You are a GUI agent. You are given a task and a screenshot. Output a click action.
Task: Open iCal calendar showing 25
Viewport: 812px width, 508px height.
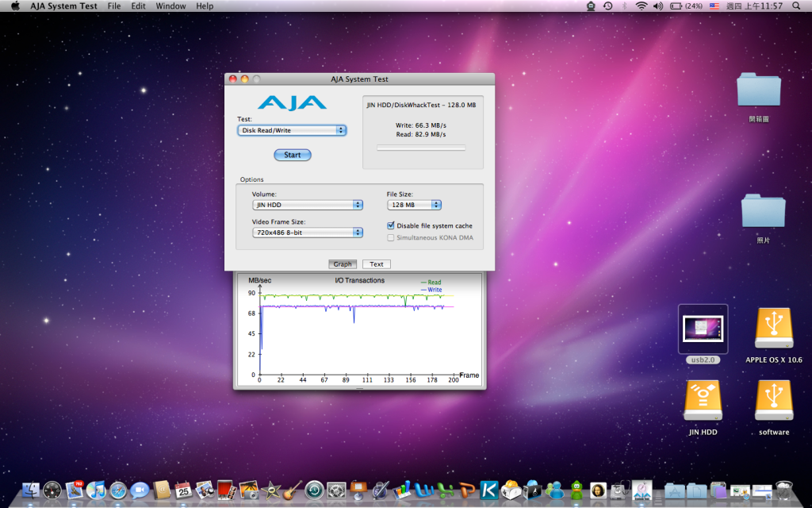pyautogui.click(x=183, y=490)
